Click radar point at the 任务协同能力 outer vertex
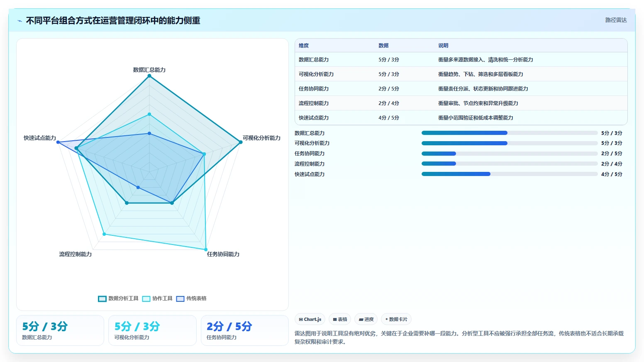 tap(206, 250)
